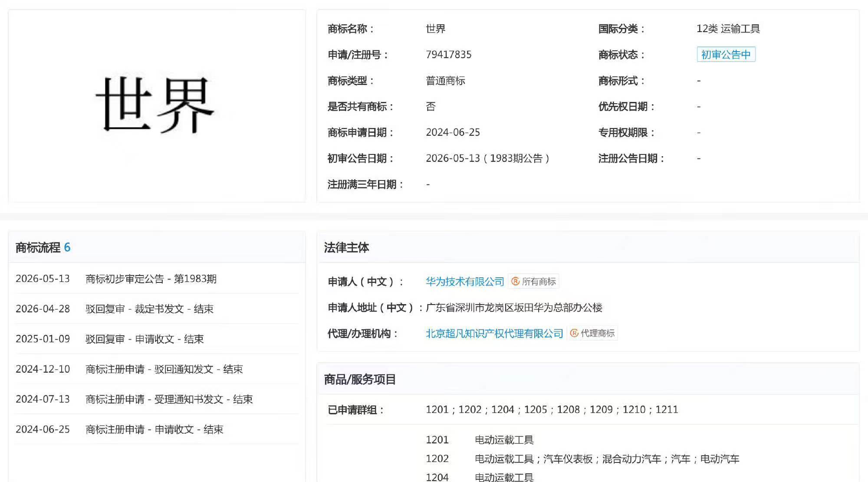Select the registration number 79417835

[x=449, y=55]
